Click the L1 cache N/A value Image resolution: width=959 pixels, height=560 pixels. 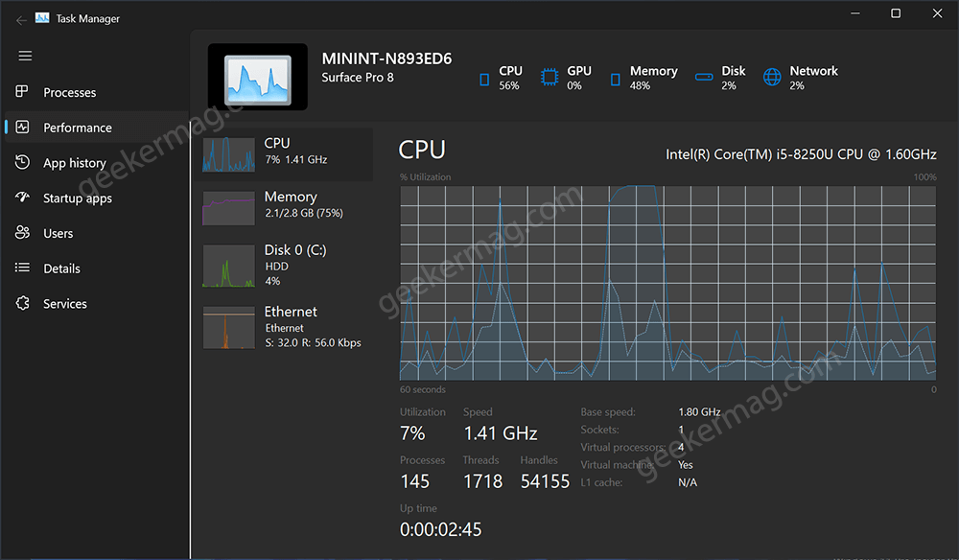click(x=688, y=482)
